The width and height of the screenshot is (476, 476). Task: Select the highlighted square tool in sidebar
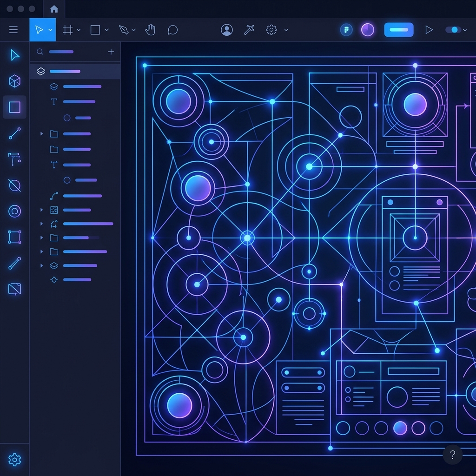[14, 107]
